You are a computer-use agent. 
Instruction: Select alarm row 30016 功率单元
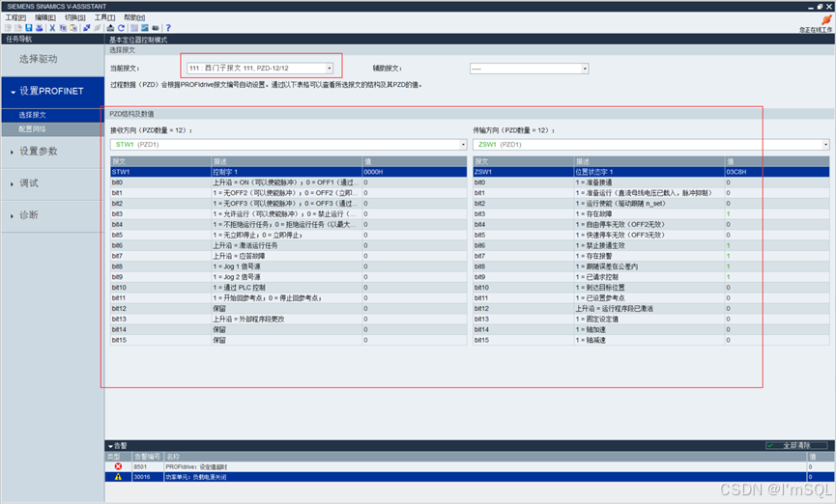[x=471, y=476]
